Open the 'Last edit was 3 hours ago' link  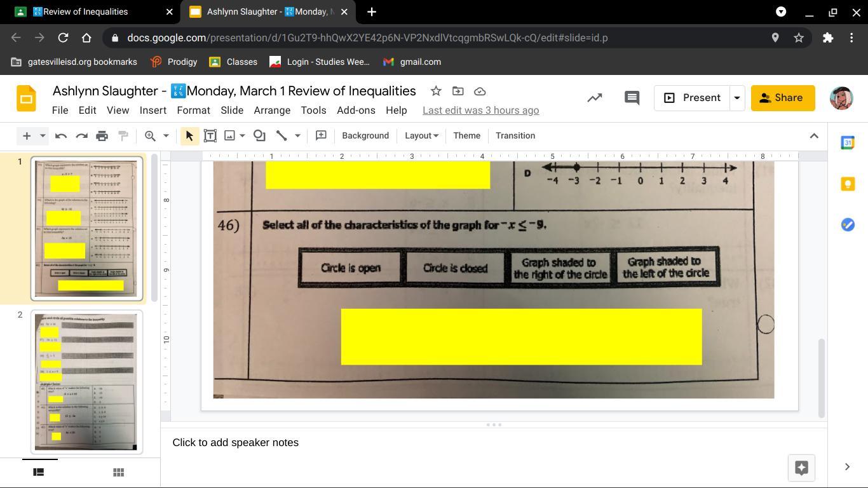tap(480, 110)
